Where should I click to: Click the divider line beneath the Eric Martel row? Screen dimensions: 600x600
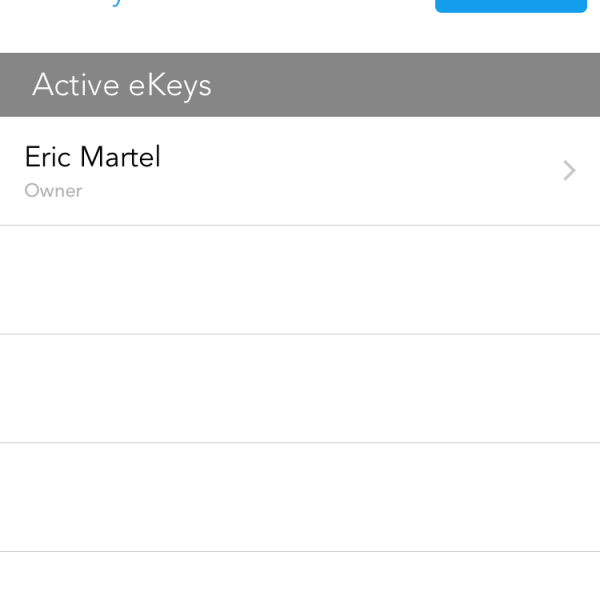point(300,225)
